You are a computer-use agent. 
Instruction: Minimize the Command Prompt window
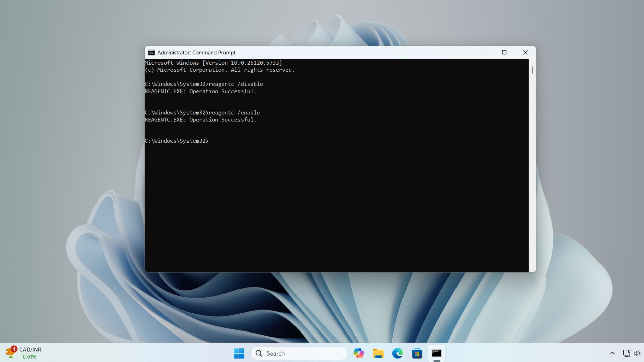point(484,52)
